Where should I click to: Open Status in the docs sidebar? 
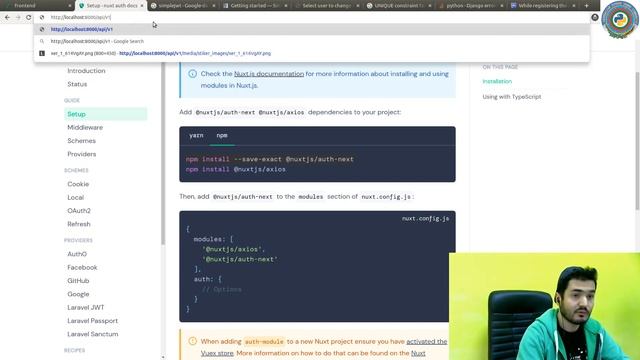click(x=77, y=84)
